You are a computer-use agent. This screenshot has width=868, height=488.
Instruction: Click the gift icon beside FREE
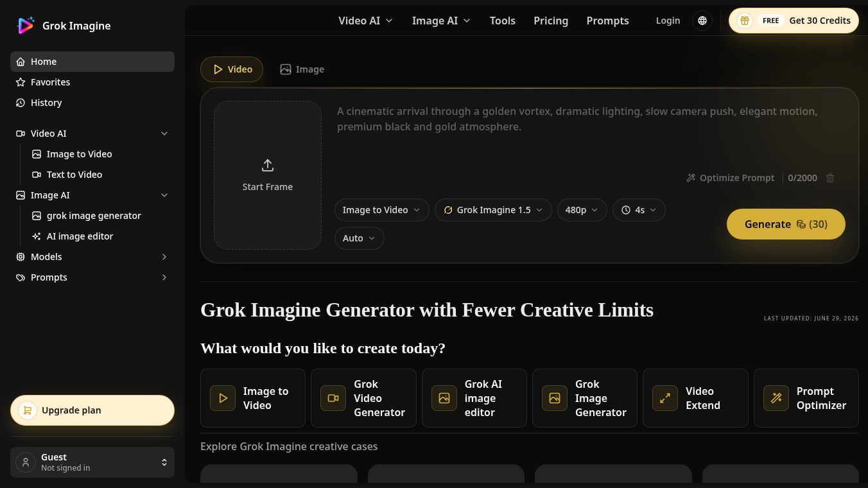[745, 21]
